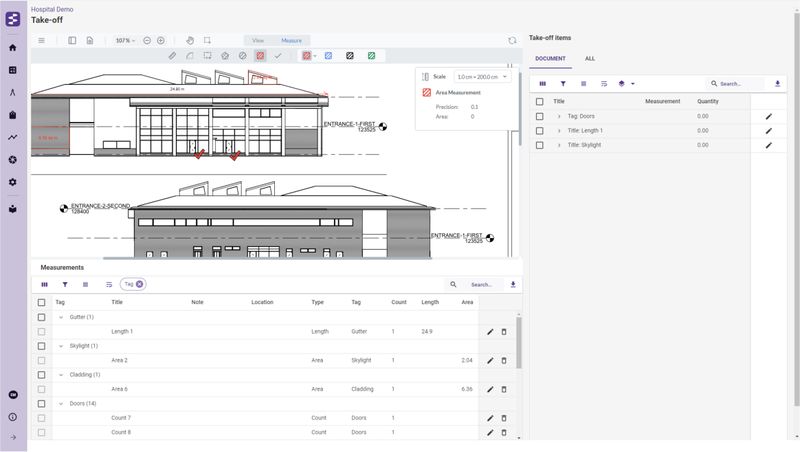Screen dimensions: 800x452
Task: Expand the Title: Skylight take-off item
Action: tap(559, 145)
